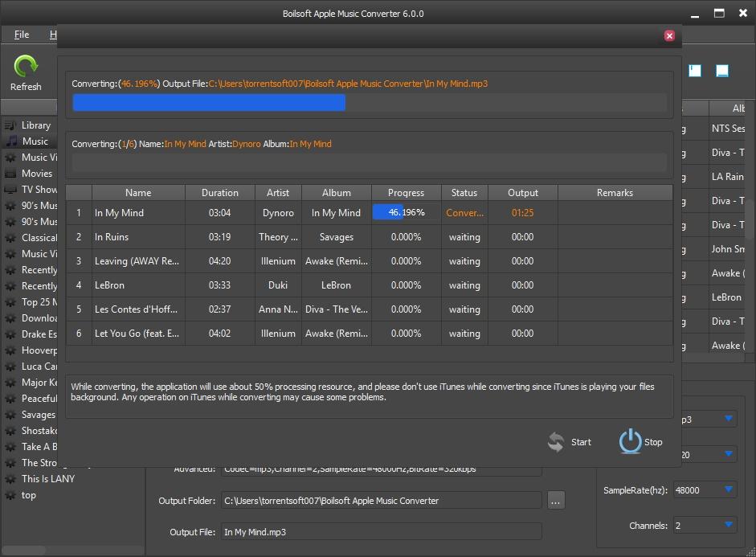756x557 pixels.
Task: Select the Recently playlist above Top 25
Action: [39, 286]
